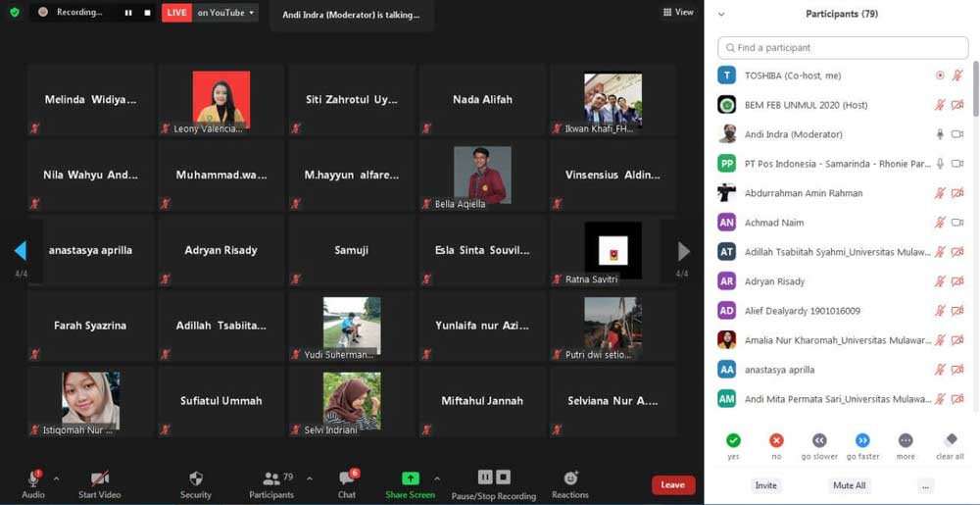Click the Invite button
This screenshot has width=980, height=505.
coord(765,485)
